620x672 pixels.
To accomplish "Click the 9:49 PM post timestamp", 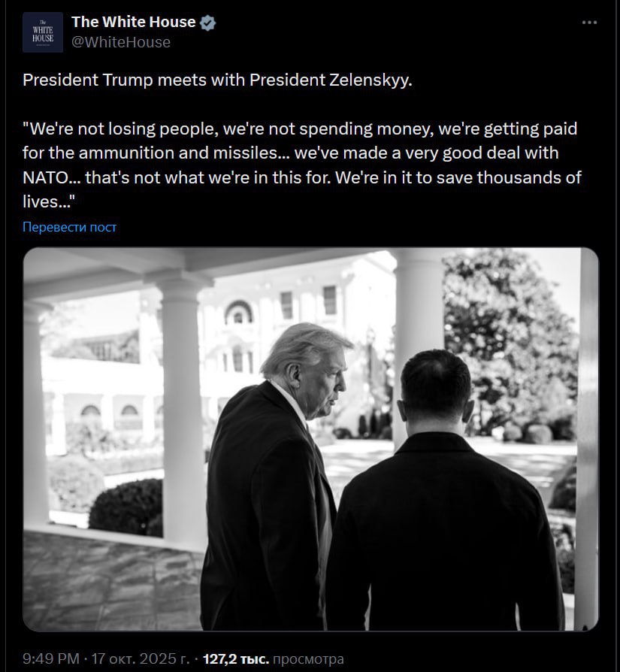I will [x=50, y=659].
